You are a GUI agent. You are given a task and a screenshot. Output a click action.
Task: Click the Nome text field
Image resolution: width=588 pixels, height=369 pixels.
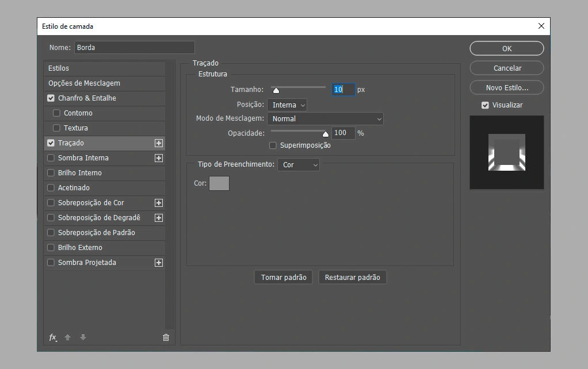point(134,48)
